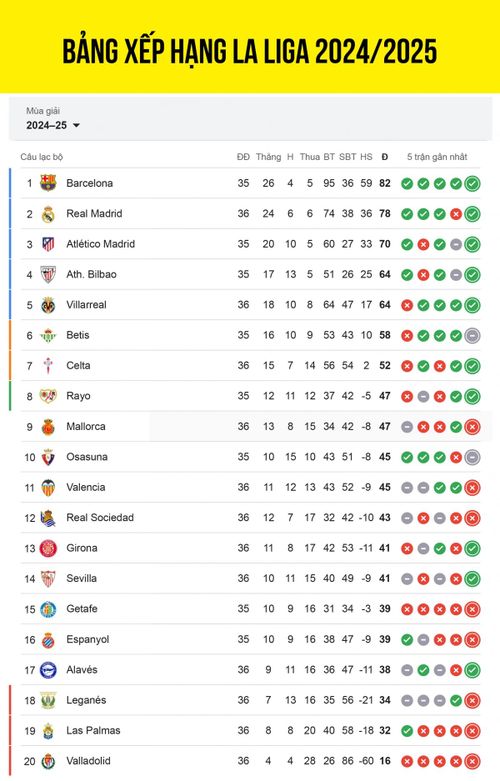Click the Villarreal club crest
The width and height of the screenshot is (500, 781).
[48, 305]
